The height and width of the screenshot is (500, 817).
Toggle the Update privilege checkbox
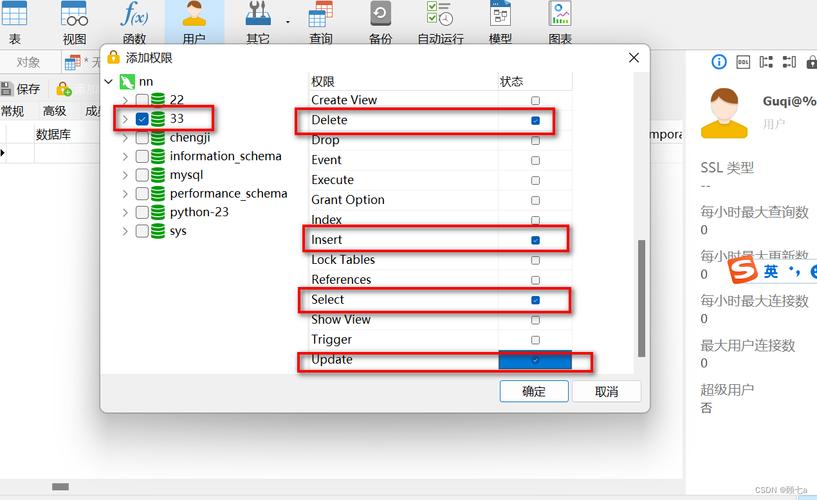[x=535, y=360]
